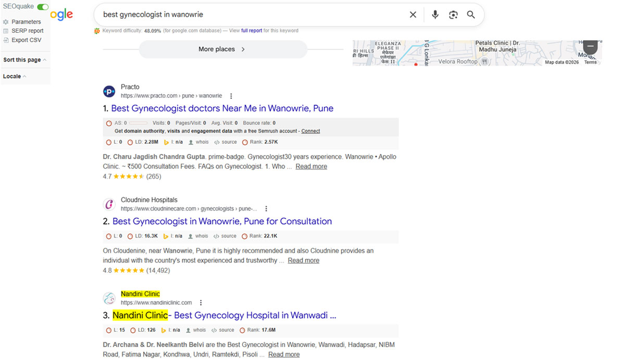Expand the Sort this page section
Viewport: 625px width, 364px height.
point(24,60)
